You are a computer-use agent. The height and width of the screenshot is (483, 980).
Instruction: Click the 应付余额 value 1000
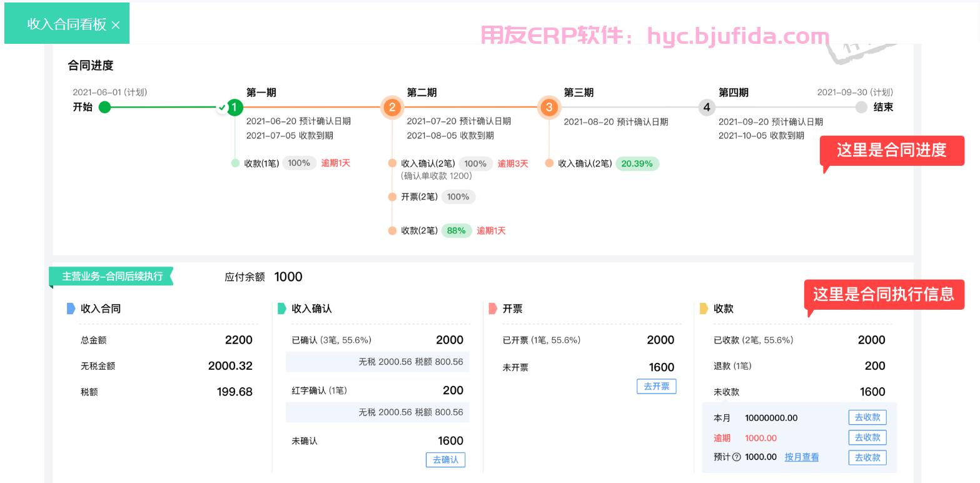(288, 277)
